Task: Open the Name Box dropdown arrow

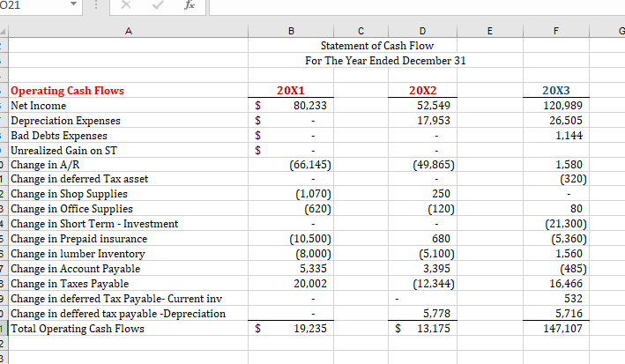Action: pyautogui.click(x=73, y=4)
